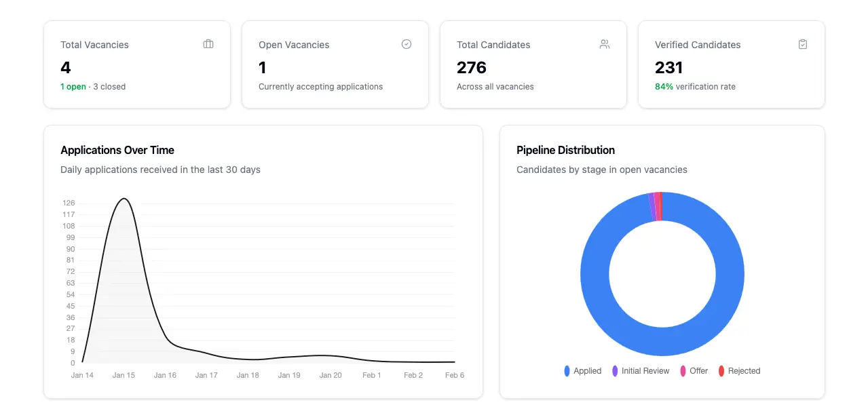This screenshot has height=411, width=868.
Task: Click the Jan 15 peak on the applications chart
Action: [x=124, y=199]
